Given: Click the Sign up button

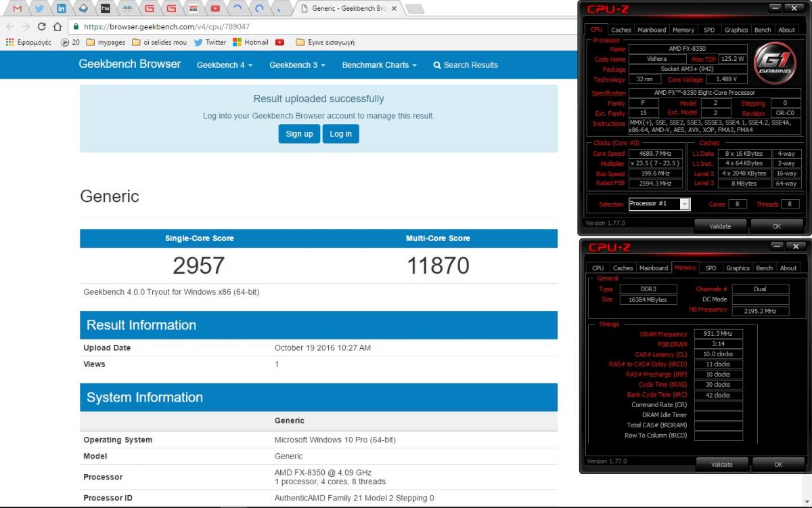Looking at the screenshot, I should [x=299, y=134].
